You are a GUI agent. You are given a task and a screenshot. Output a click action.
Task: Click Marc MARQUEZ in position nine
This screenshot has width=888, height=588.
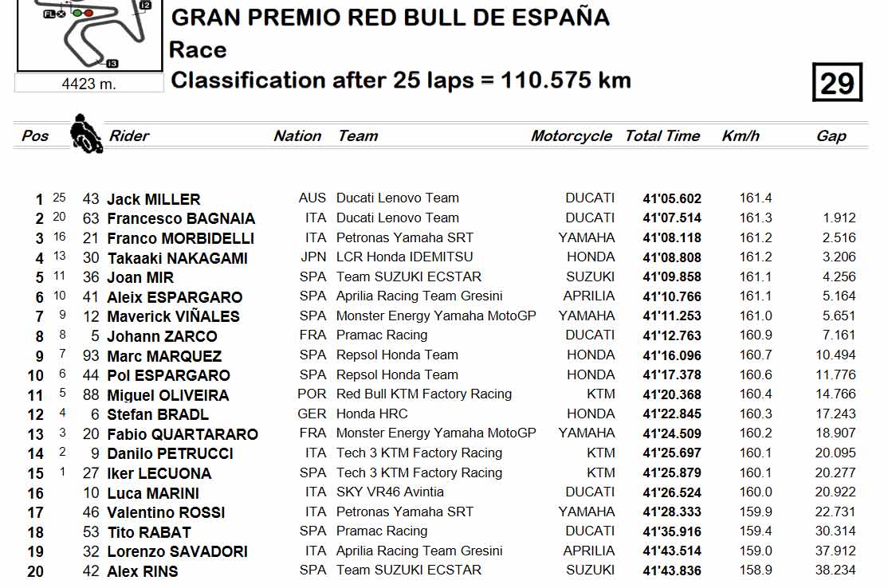[164, 356]
